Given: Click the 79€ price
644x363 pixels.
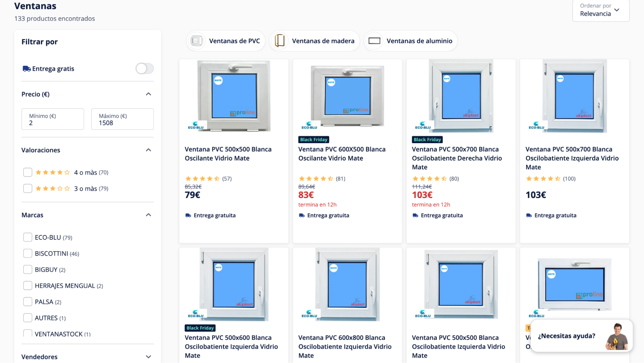Looking at the screenshot, I should pyautogui.click(x=192, y=195).
